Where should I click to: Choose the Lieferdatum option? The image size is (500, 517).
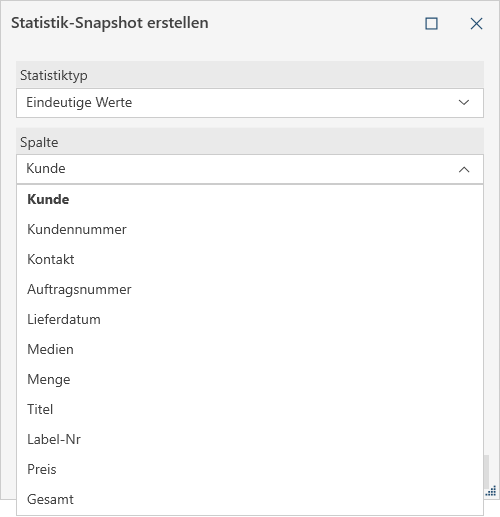pyautogui.click(x=250, y=319)
